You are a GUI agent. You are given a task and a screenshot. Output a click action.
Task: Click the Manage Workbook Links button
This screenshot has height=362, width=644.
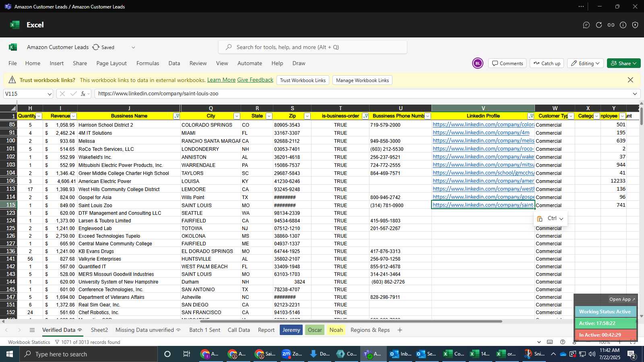tap(362, 80)
